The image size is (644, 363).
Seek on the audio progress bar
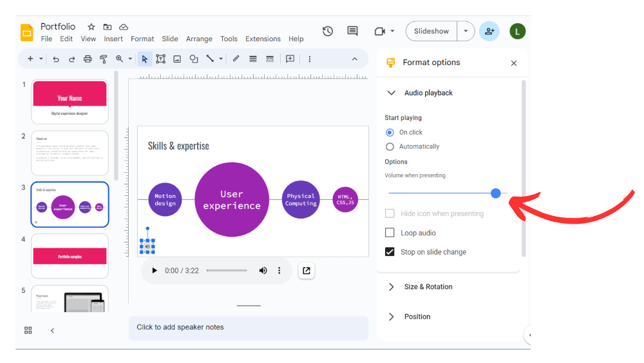pos(227,271)
